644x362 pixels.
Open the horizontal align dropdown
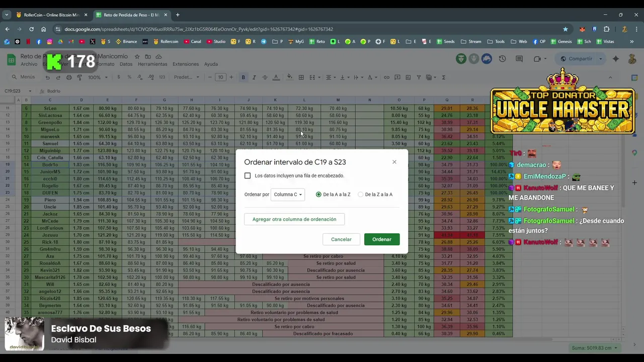[x=330, y=77]
